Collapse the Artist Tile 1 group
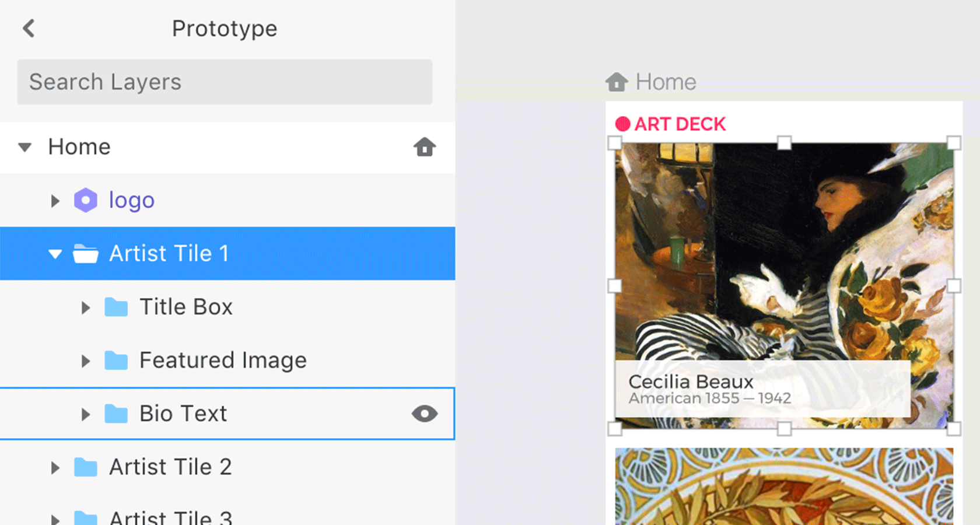The height and width of the screenshot is (525, 980). [55, 253]
